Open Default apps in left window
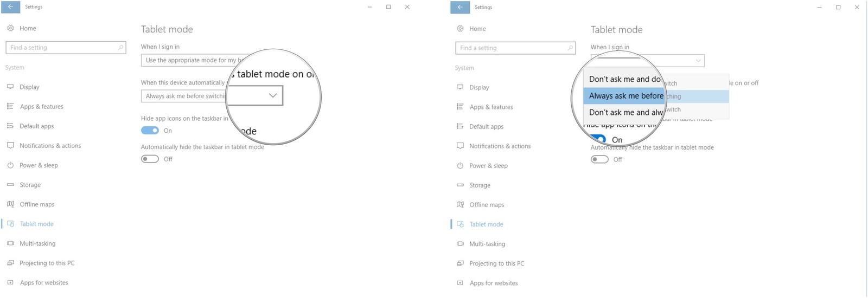The height and width of the screenshot is (298, 868). coord(37,126)
